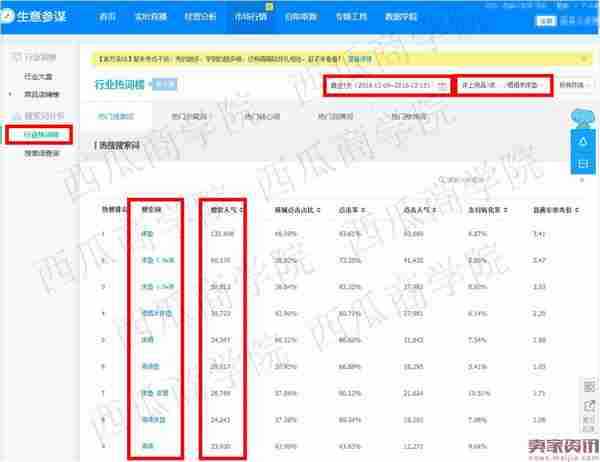This screenshot has height=462, width=600.
Task: Click the 搜索词分析 sidebar section icon
Action: [16, 116]
